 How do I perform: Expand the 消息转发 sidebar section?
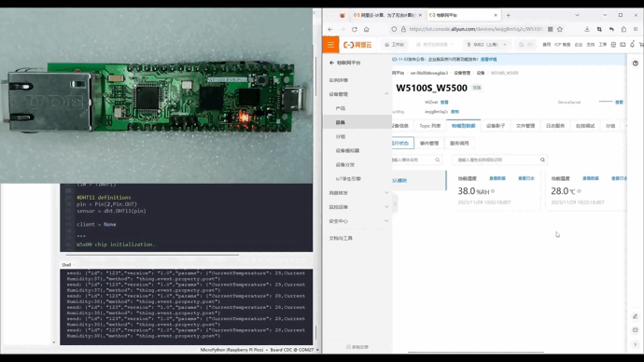click(386, 192)
